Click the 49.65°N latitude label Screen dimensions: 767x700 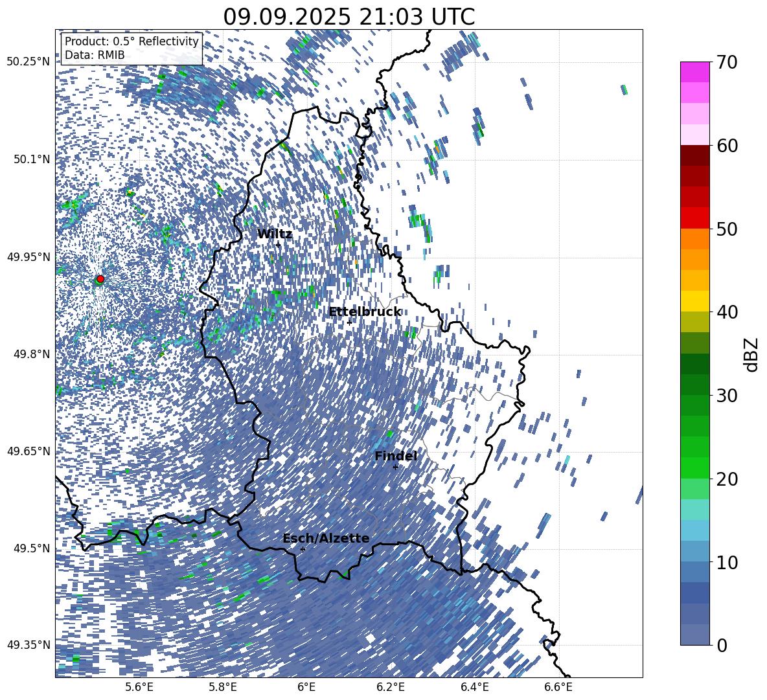pos(29,451)
